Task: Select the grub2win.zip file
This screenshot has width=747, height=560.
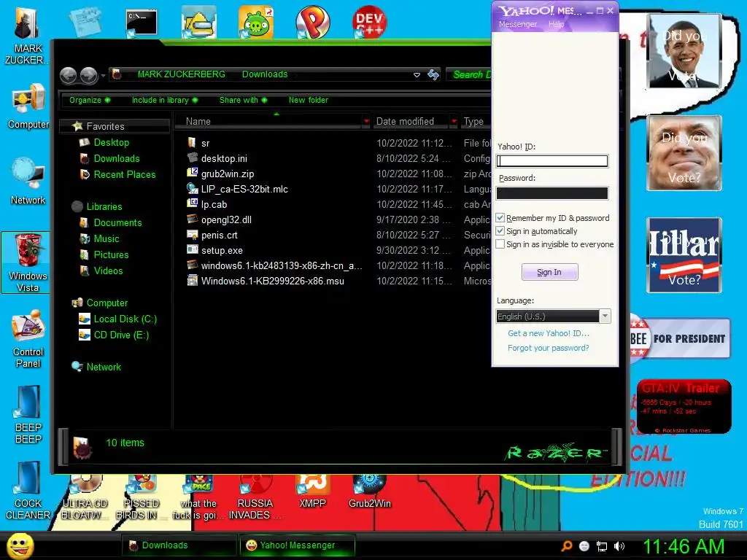Action: [228, 174]
